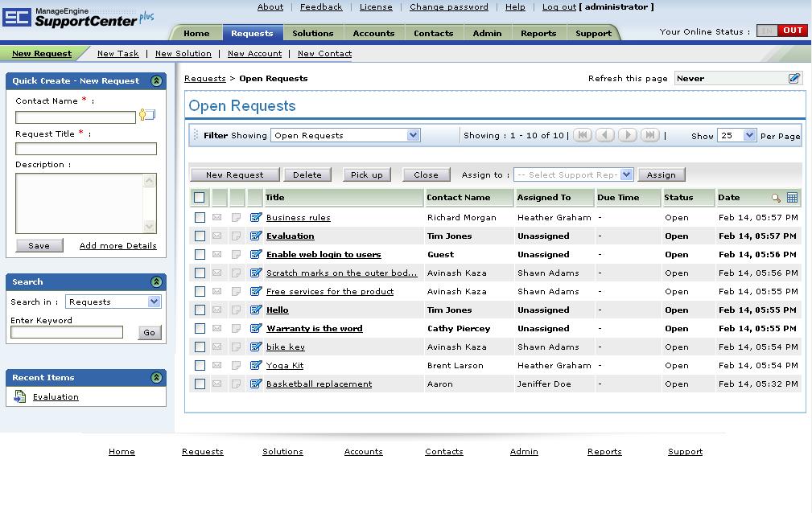Go to the first page of results

coord(583,135)
